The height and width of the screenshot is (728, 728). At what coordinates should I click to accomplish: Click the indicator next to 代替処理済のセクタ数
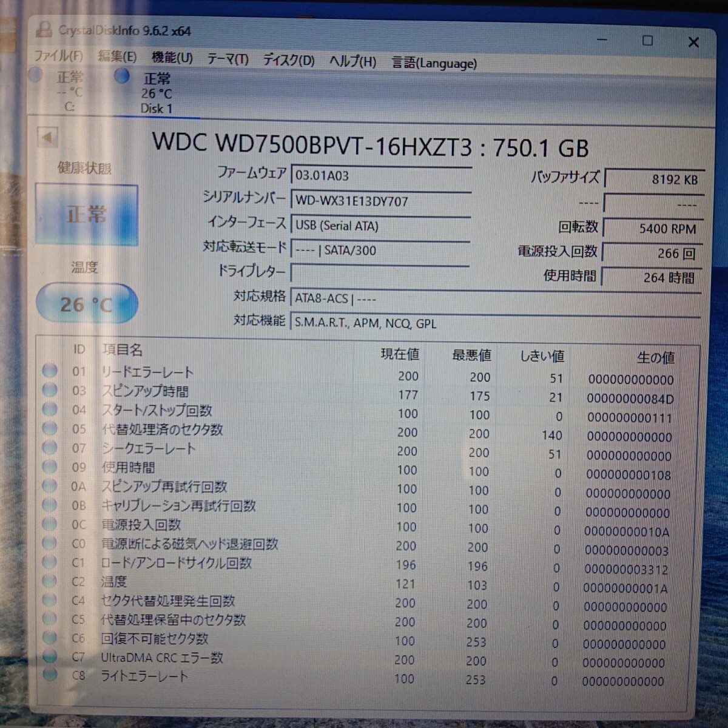pyautogui.click(x=50, y=428)
